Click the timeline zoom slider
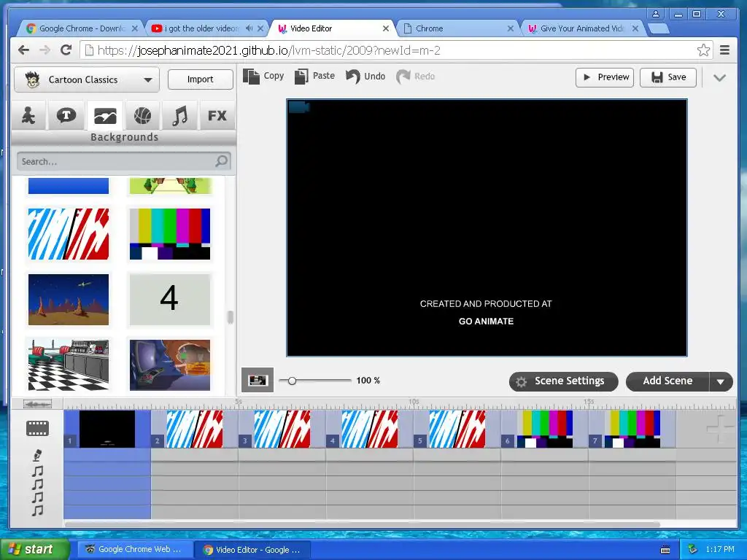The width and height of the screenshot is (747, 560). coord(38,404)
